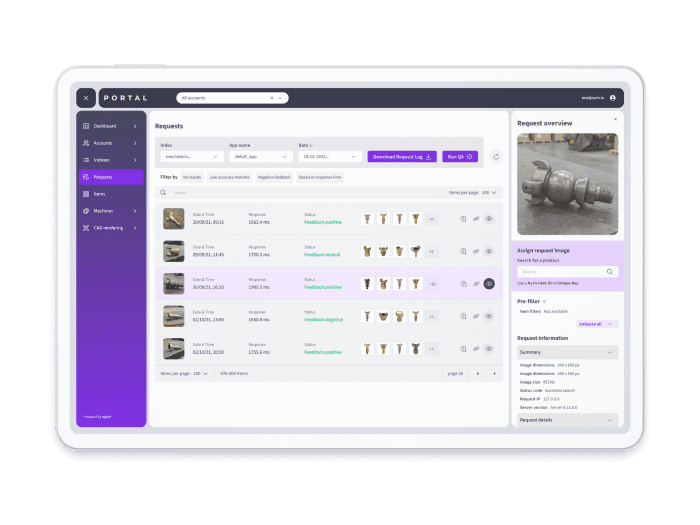Copy link of 01/10/21 13:00 request
The width and height of the screenshot is (700, 525).
(476, 317)
